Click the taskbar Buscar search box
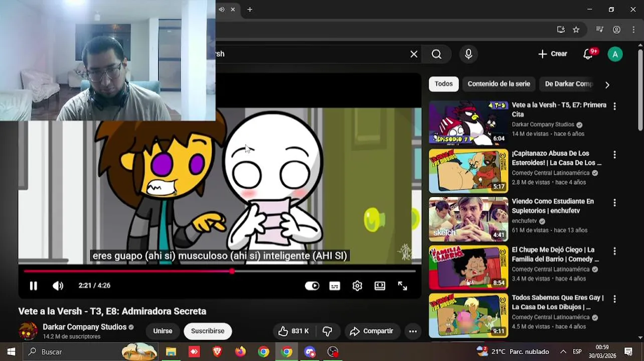Screen dimensions: 644x361 point(90,351)
